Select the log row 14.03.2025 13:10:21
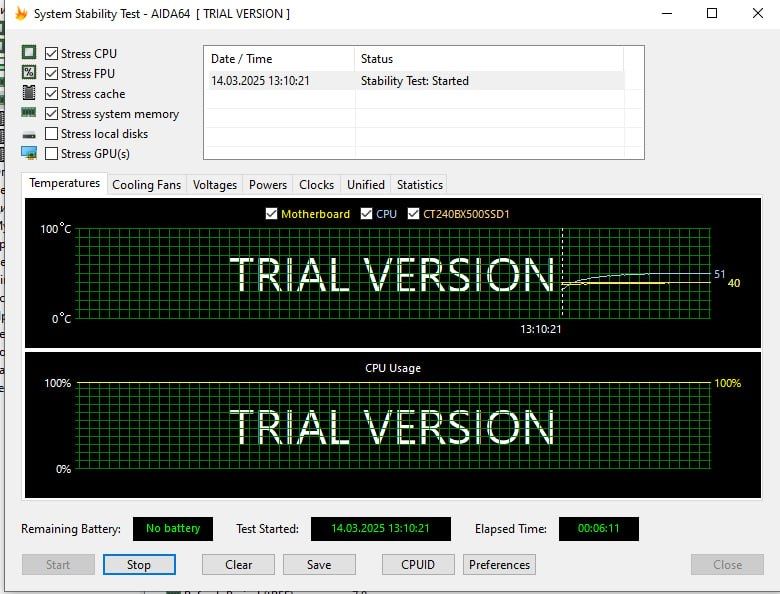Viewport: 780px width, 594px height. pyautogui.click(x=414, y=81)
